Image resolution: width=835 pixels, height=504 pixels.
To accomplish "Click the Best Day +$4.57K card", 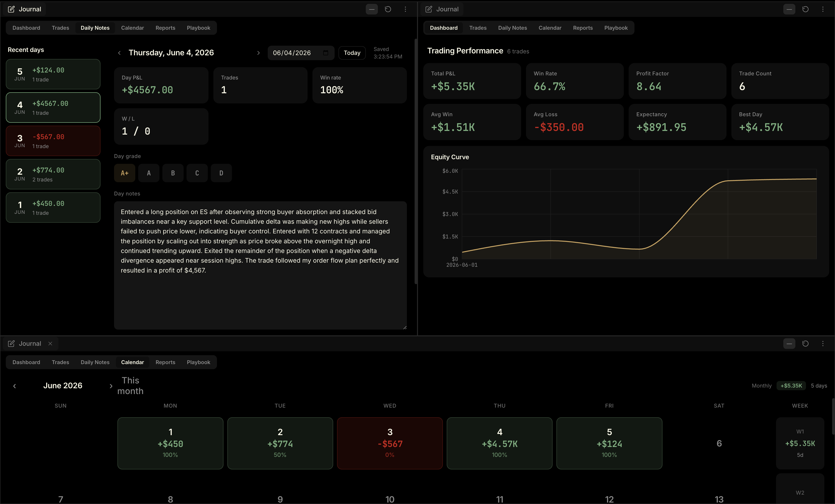I will pyautogui.click(x=780, y=122).
